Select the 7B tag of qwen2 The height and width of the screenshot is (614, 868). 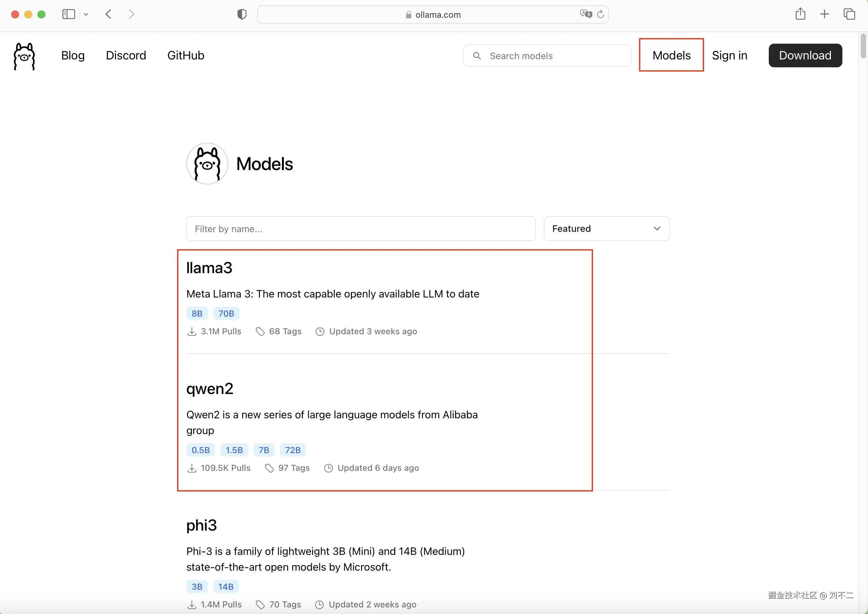coord(264,450)
